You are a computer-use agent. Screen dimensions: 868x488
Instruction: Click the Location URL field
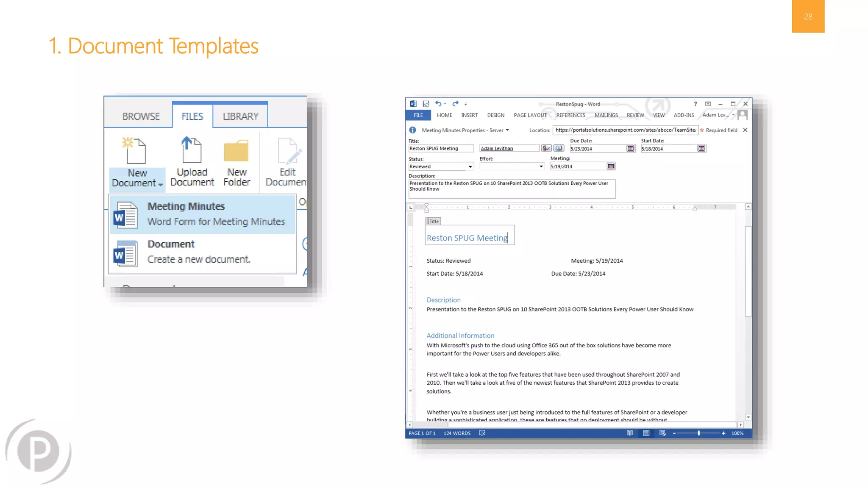tap(625, 130)
